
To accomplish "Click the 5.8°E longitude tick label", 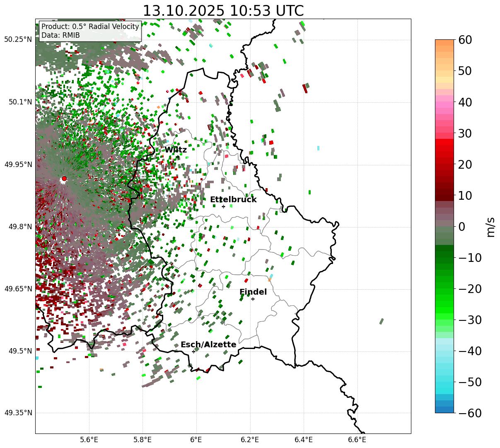I will coord(143,440).
